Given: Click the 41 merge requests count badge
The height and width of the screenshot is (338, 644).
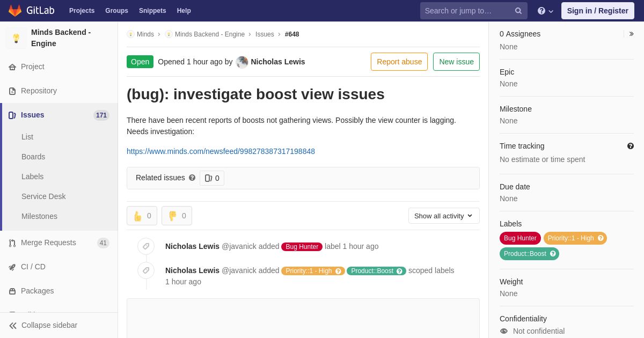Looking at the screenshot, I should (103, 243).
